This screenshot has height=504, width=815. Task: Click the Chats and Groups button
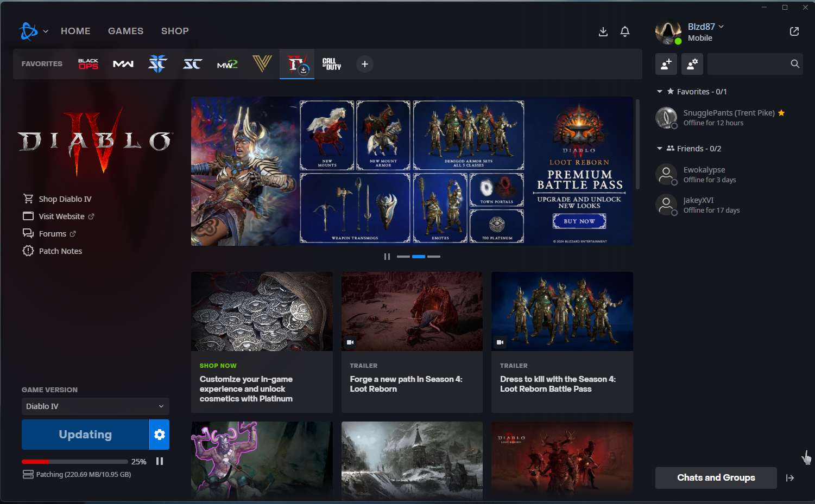[716, 478]
